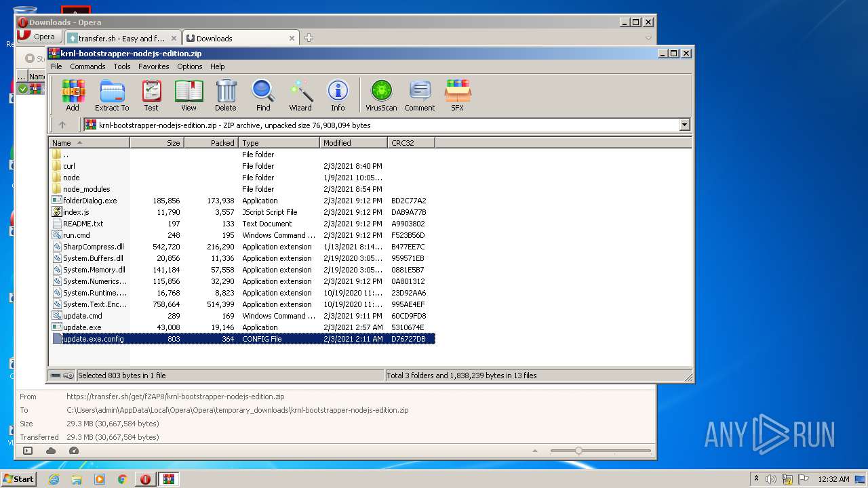
Task: Sort by the Size column header
Action: 157,142
